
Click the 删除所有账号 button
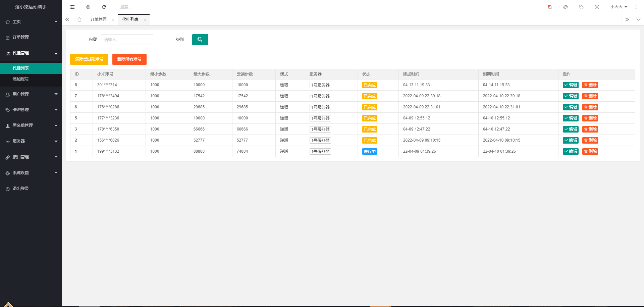(129, 59)
